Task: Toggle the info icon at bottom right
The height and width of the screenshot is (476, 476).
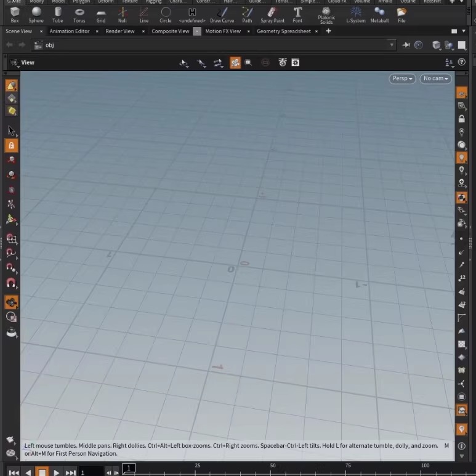Action: (x=461, y=446)
